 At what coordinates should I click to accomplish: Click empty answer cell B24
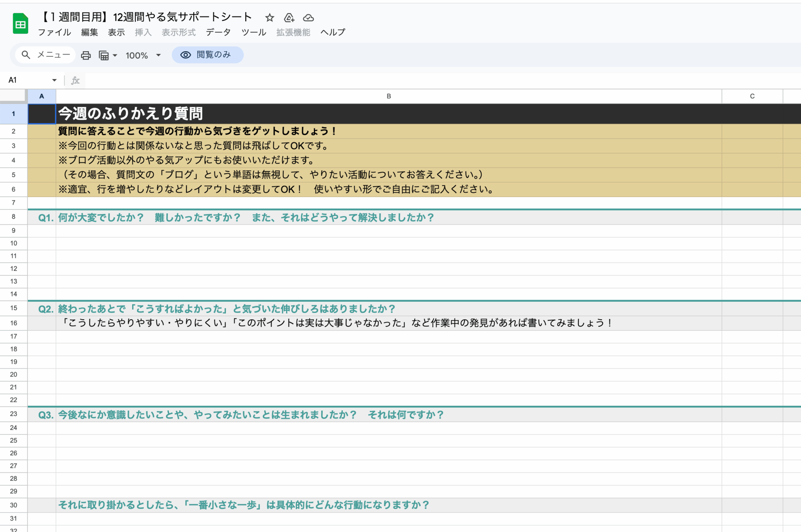[x=389, y=428]
